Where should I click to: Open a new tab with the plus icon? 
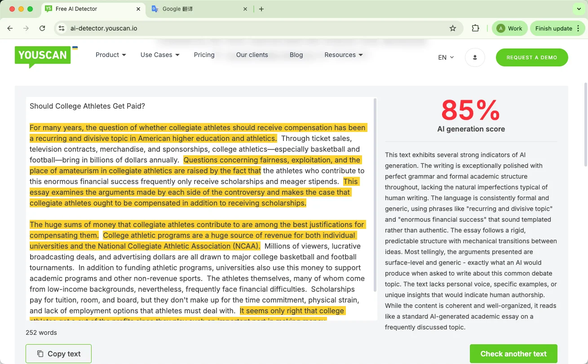tap(261, 9)
